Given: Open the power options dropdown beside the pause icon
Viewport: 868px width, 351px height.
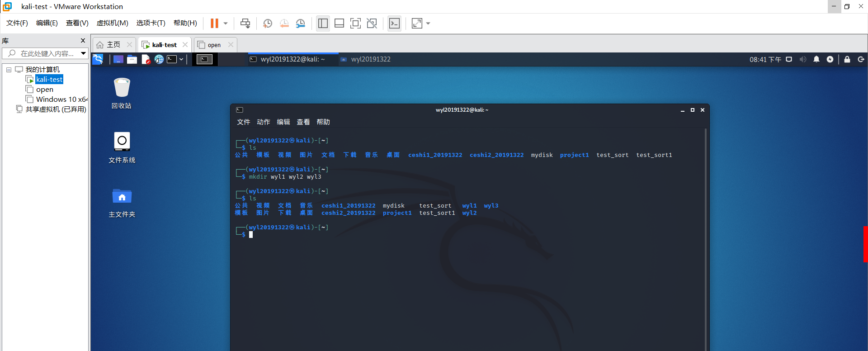Looking at the screenshot, I should (226, 23).
